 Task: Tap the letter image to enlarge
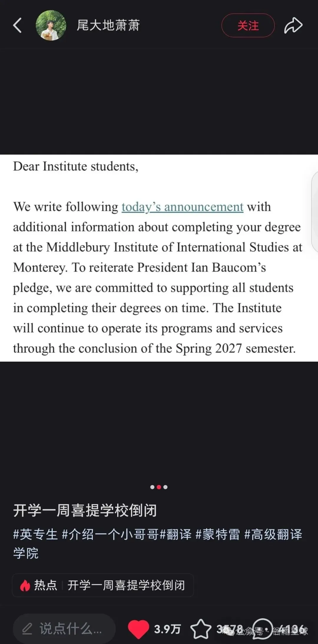point(159,258)
